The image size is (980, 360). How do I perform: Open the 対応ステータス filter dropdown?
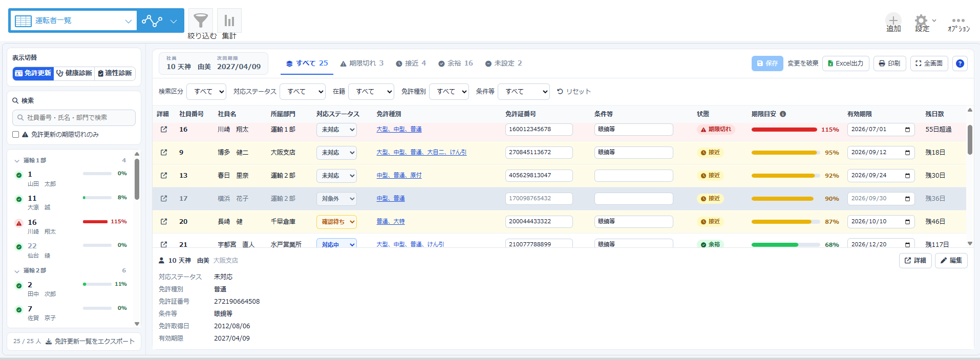point(303,92)
